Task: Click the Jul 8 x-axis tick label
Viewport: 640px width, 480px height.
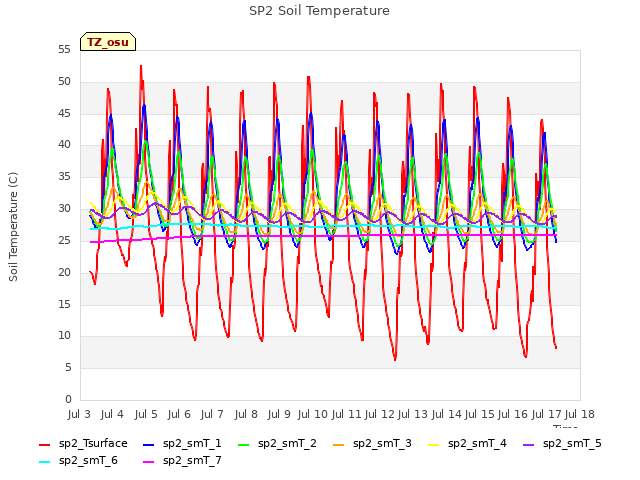Action: coord(246,414)
